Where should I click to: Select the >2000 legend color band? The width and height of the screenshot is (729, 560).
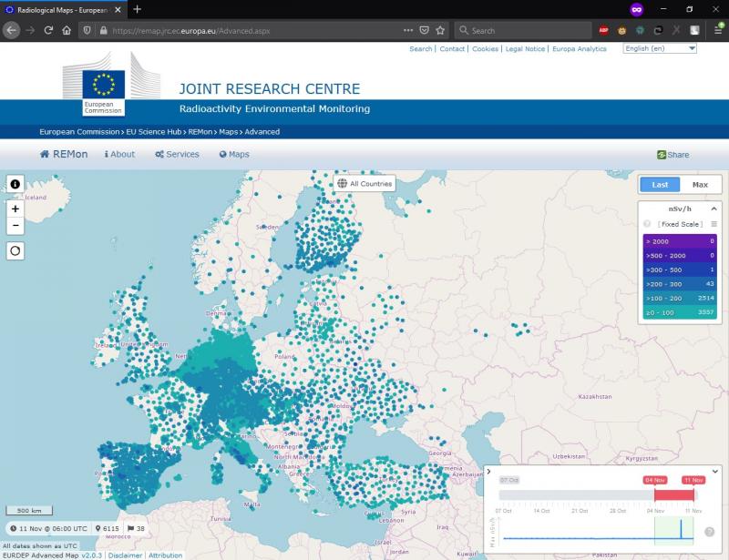pyautogui.click(x=680, y=241)
